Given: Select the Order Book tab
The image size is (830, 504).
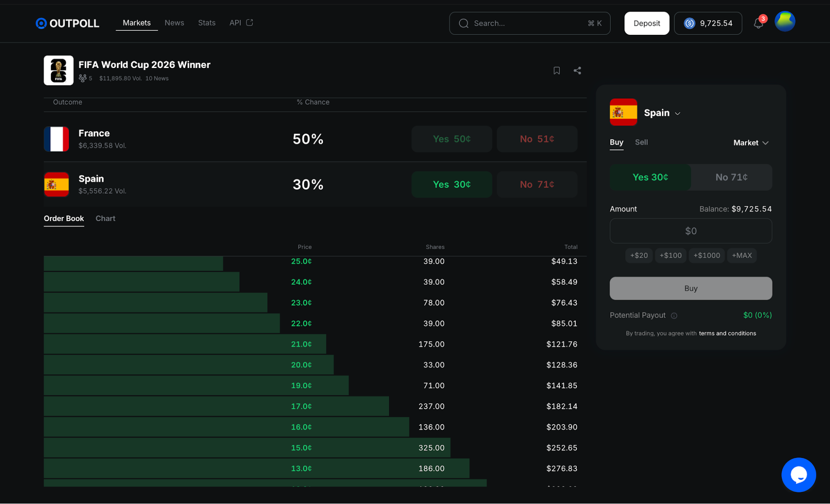Looking at the screenshot, I should [x=64, y=218].
